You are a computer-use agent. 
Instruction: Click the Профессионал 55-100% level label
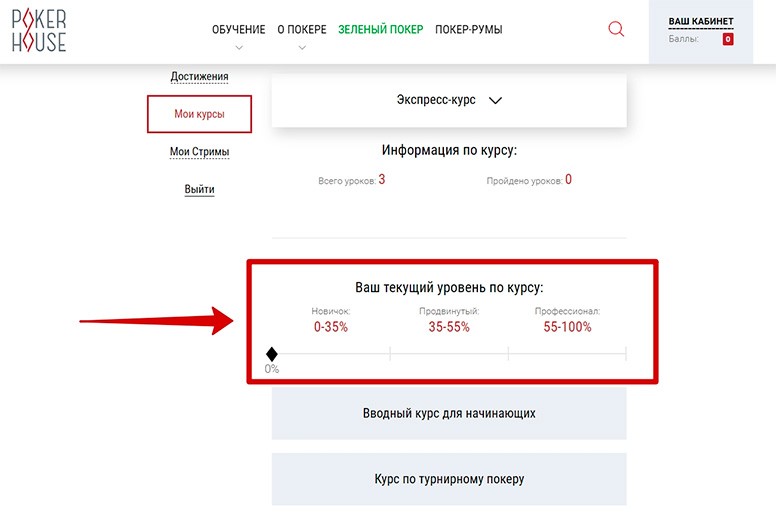pyautogui.click(x=567, y=320)
